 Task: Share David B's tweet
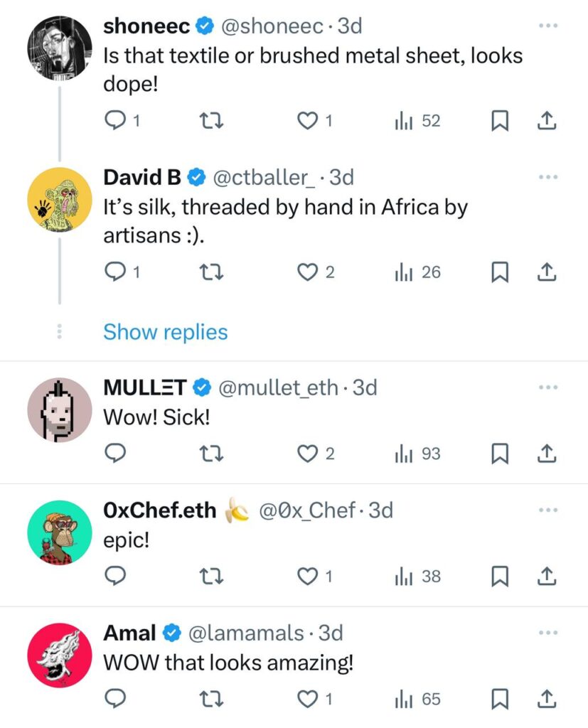[545, 272]
